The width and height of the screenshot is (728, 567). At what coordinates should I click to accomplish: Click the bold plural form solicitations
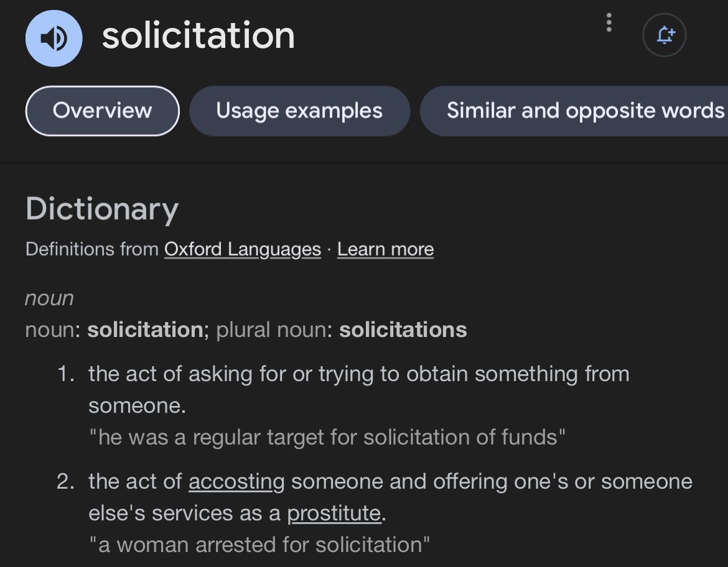point(403,330)
